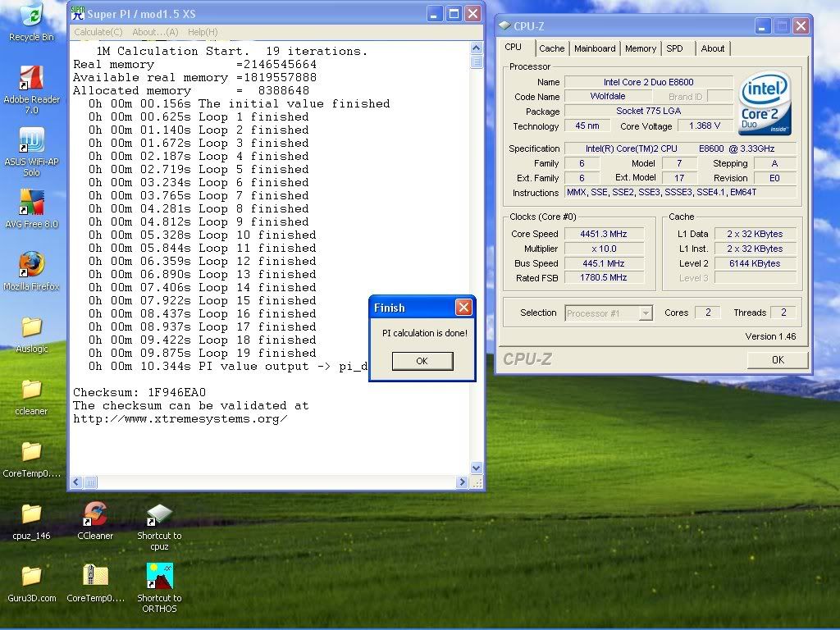
Task: Click the Code Name value Wolfdale
Action: (608, 97)
